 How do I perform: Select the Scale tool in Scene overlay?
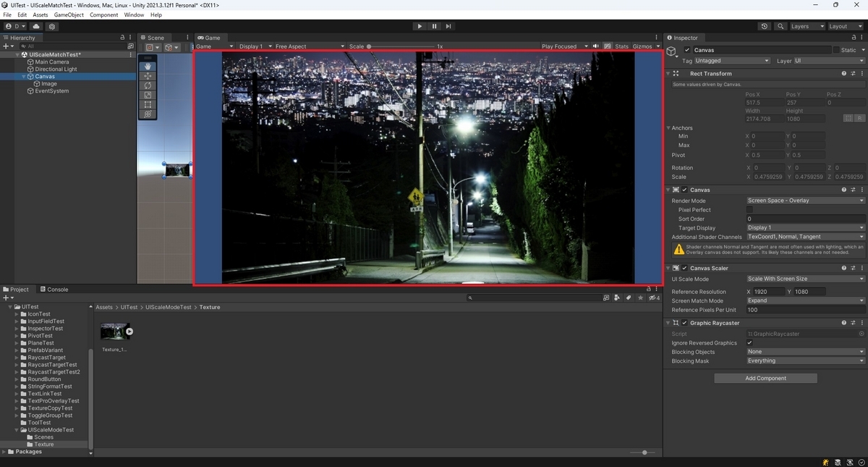[x=148, y=95]
